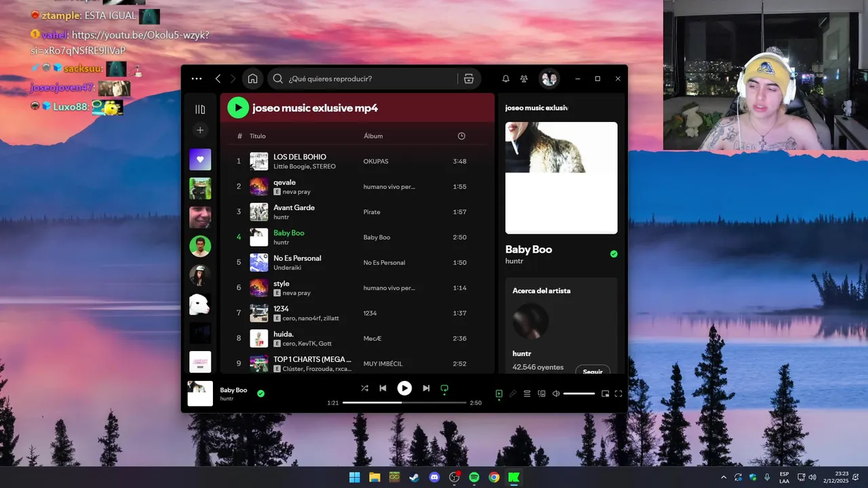Screen dimensions: 868x488
Task: Expand Your Library sidebar
Action: [200, 109]
